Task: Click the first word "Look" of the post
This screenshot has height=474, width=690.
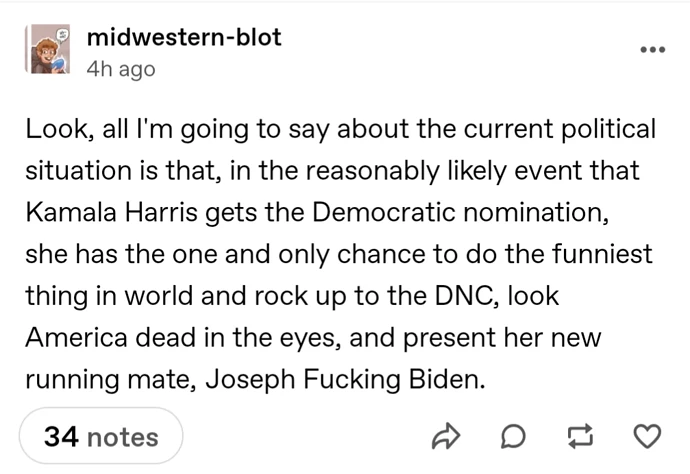Action: tap(55, 129)
